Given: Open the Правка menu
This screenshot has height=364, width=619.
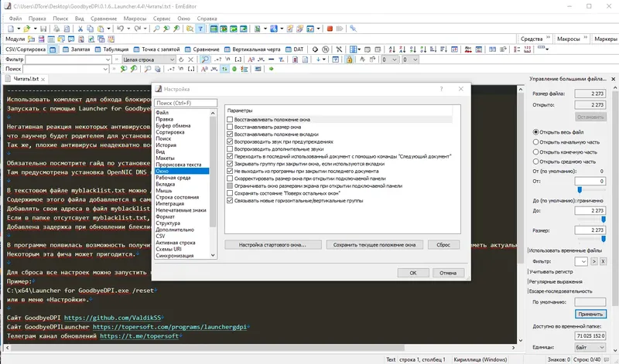Looking at the screenshot, I should click(x=37, y=19).
